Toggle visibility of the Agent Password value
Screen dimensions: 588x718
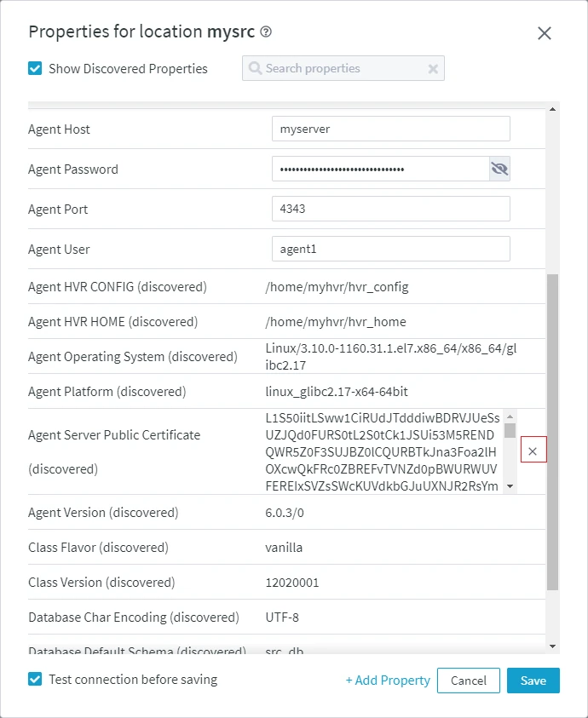coord(499,169)
